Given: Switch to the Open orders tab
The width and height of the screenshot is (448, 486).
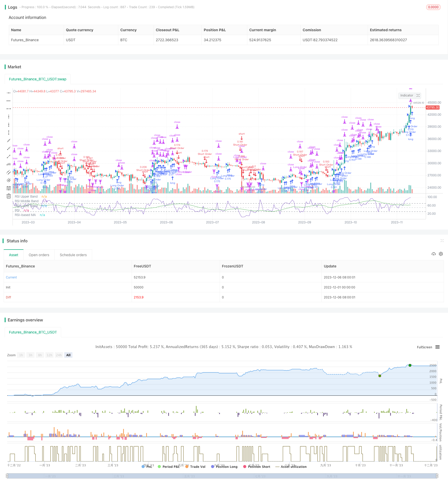Looking at the screenshot, I should click(x=39, y=255).
